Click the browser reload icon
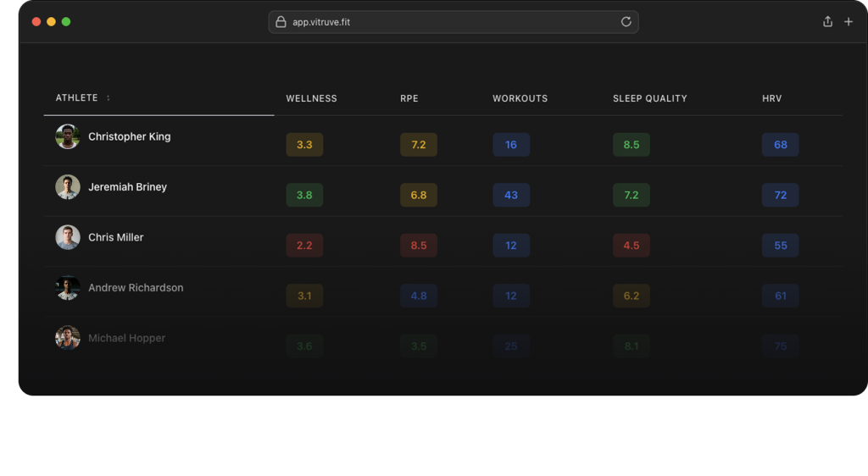The width and height of the screenshot is (868, 476). click(626, 22)
